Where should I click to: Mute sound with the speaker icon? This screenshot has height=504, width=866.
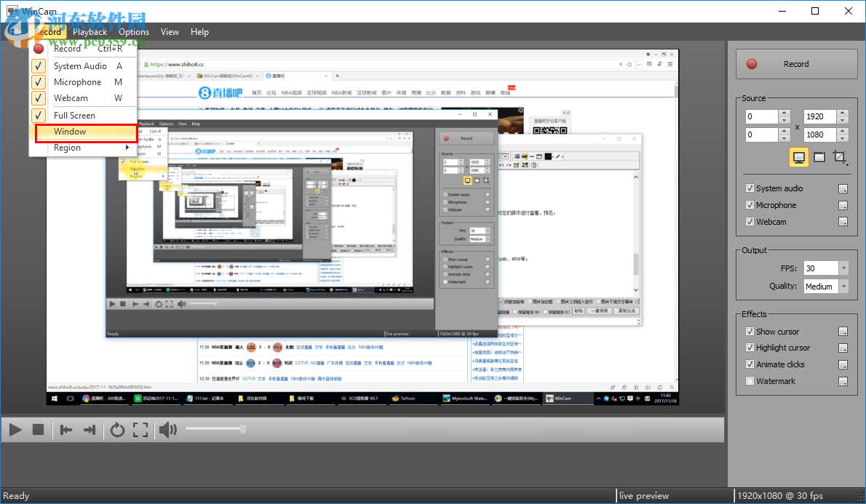click(168, 430)
